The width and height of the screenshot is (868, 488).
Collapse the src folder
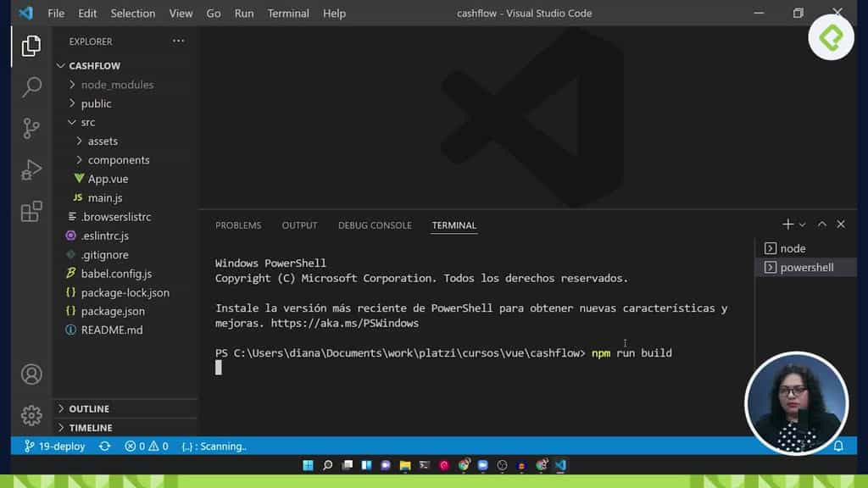click(86, 122)
